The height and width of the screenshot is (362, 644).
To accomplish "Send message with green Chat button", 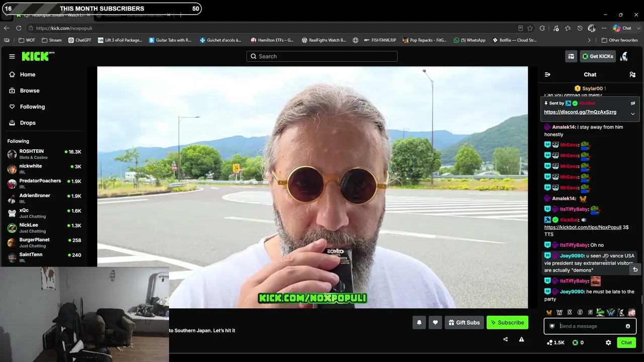I will [x=626, y=342].
